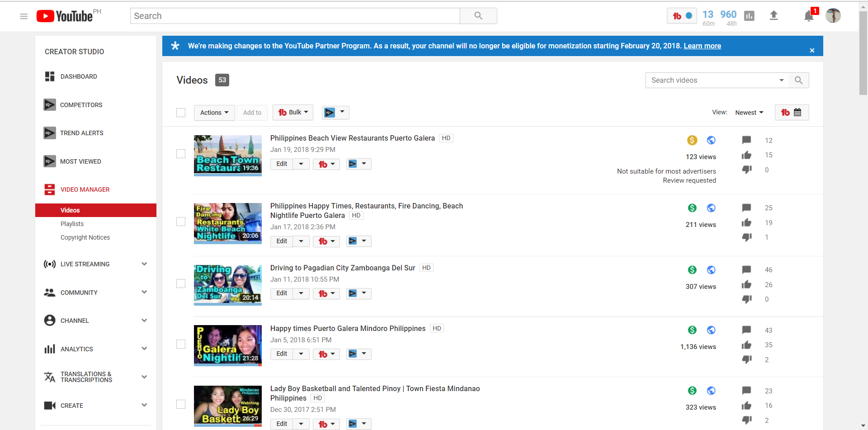Open the bar chart stats icon in the header
Viewport: 868px width, 430px height.
click(749, 16)
